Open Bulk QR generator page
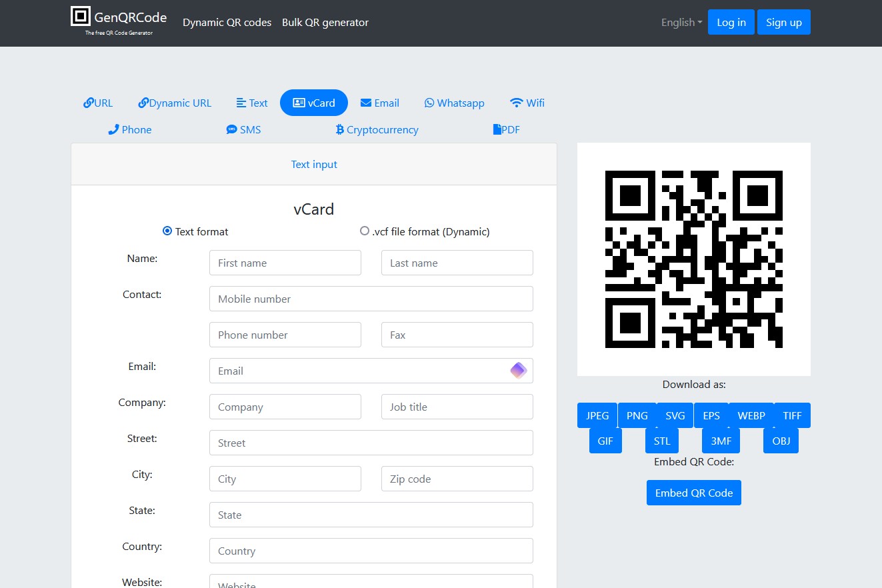882x588 pixels. [325, 22]
